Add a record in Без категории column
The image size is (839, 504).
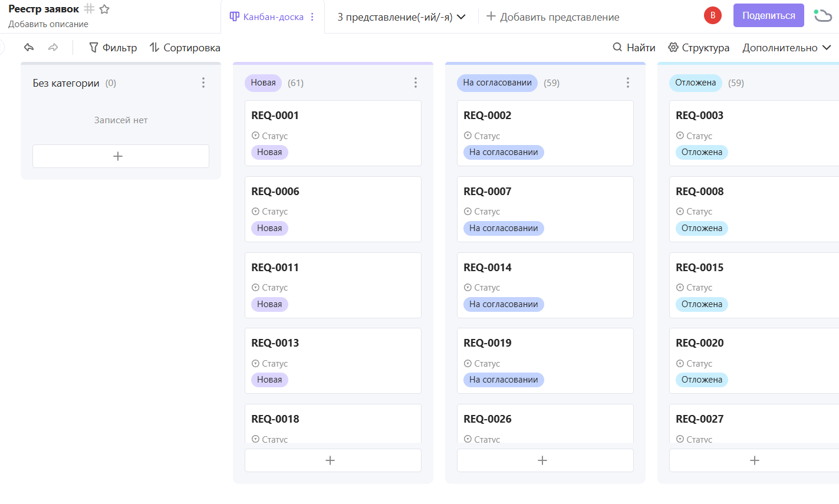121,156
